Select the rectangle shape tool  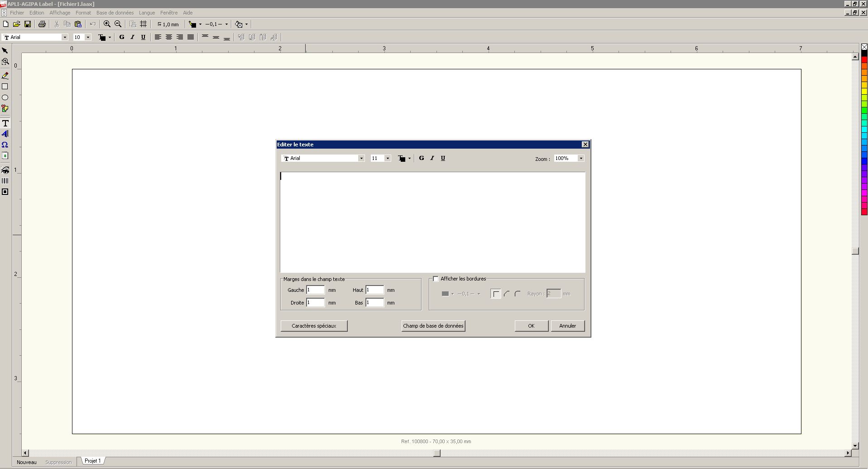5,87
